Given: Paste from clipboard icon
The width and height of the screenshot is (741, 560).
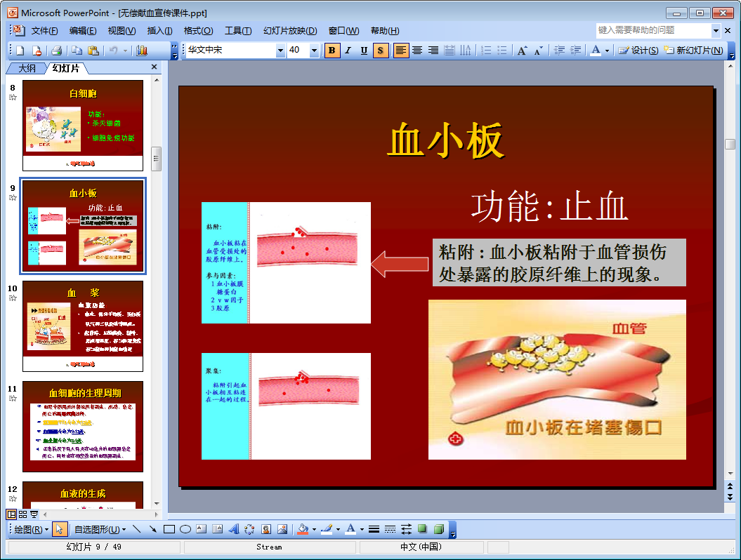Looking at the screenshot, I should pyautogui.click(x=93, y=51).
